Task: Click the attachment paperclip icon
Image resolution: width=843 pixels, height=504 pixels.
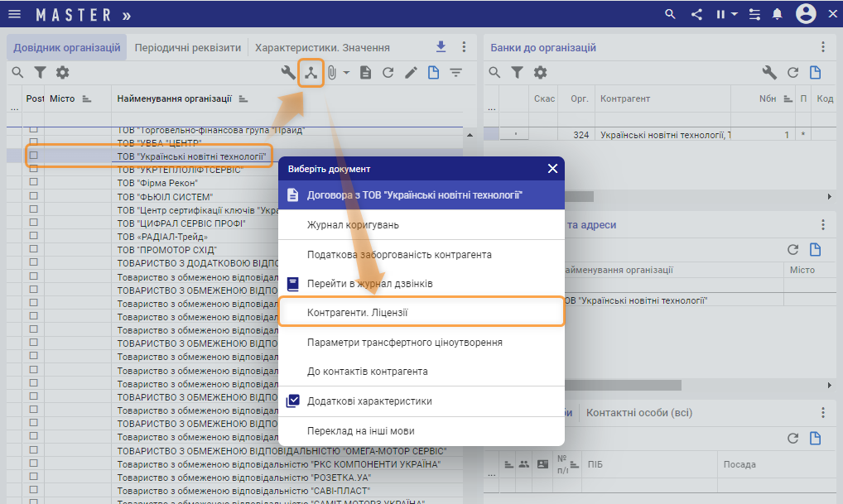Action: [331, 73]
